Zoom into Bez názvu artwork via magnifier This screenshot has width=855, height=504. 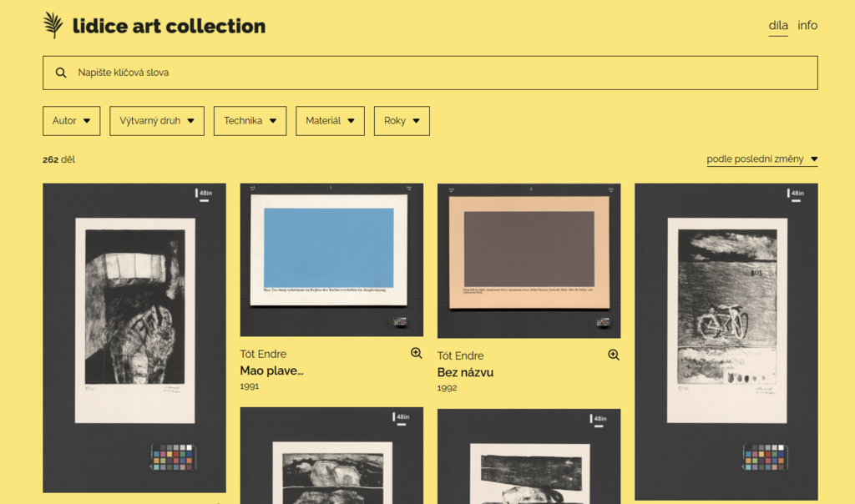tap(614, 355)
